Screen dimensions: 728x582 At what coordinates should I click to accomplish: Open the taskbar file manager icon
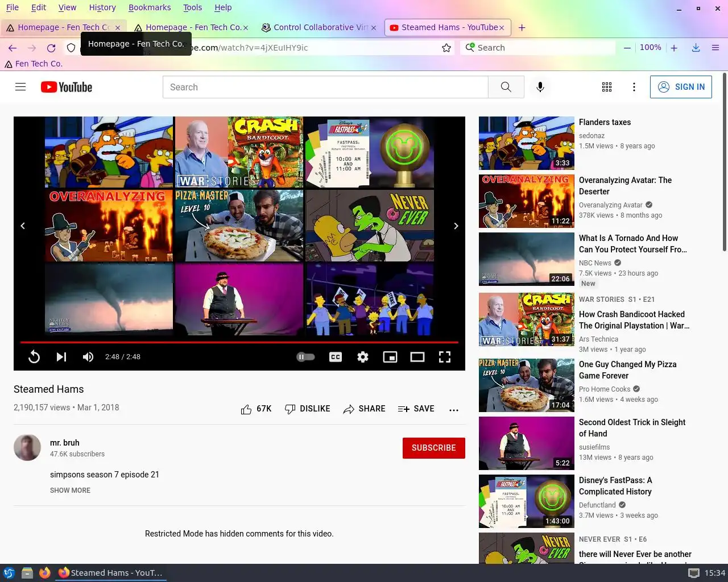[27, 573]
